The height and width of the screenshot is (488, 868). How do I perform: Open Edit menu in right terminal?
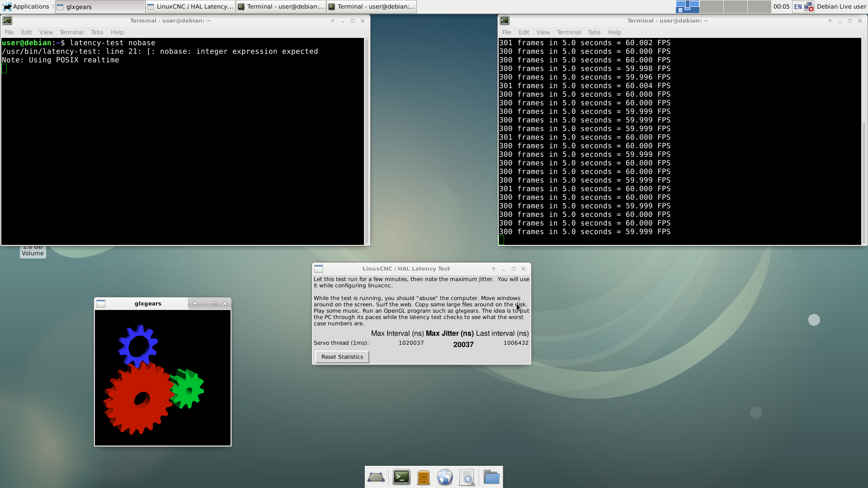(524, 32)
